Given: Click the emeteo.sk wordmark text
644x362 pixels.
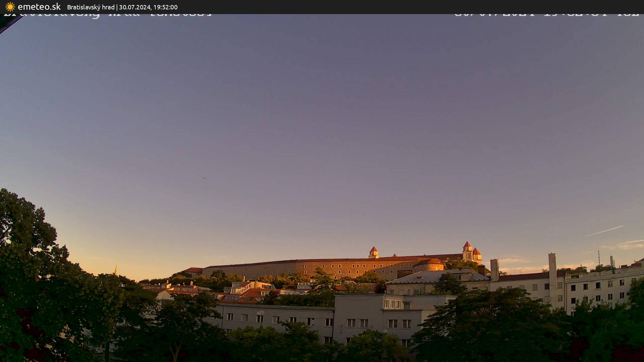Looking at the screenshot, I should click(x=40, y=6).
